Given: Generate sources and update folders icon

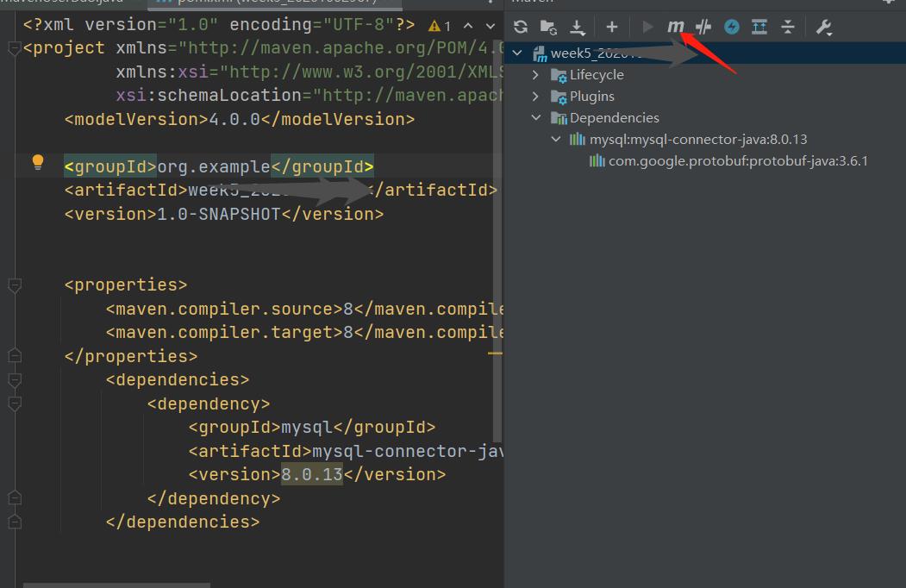Looking at the screenshot, I should pyautogui.click(x=547, y=27).
